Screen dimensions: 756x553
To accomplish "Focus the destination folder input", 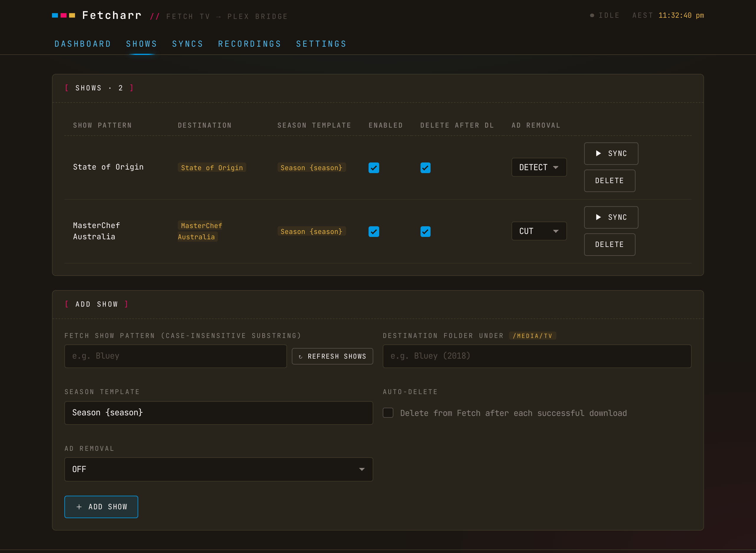I will (537, 357).
